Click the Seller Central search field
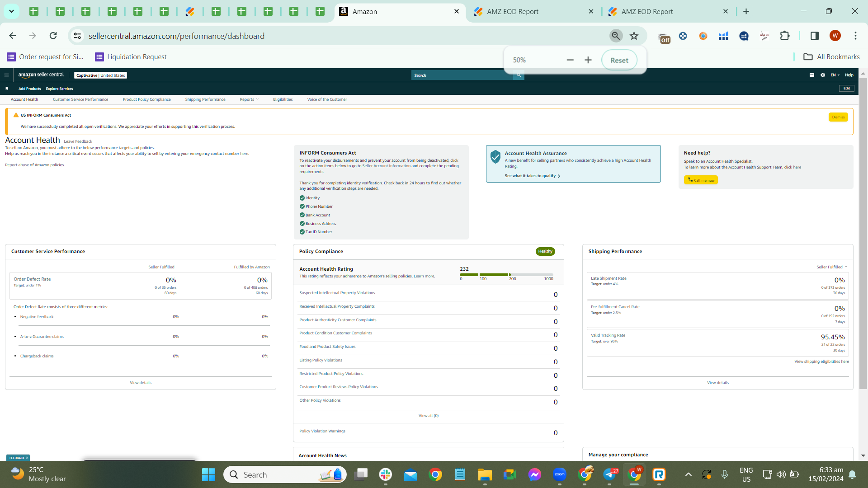Viewport: 868px width, 488px height. pos(462,75)
